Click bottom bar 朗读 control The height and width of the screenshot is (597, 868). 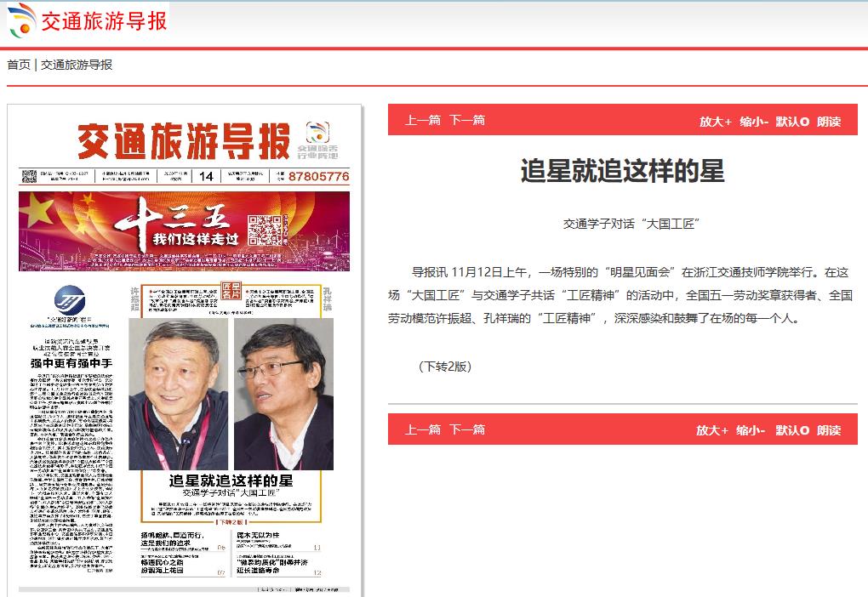(829, 430)
